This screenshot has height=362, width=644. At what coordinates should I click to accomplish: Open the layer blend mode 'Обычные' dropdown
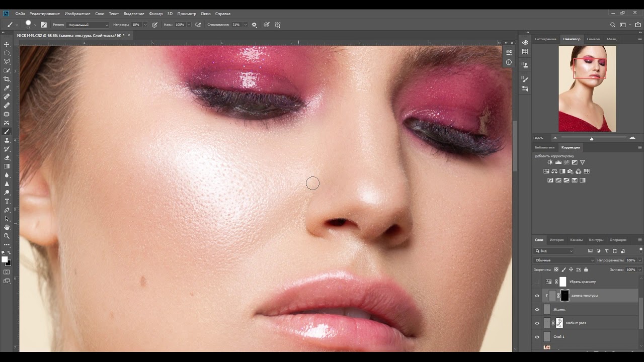[x=564, y=260]
